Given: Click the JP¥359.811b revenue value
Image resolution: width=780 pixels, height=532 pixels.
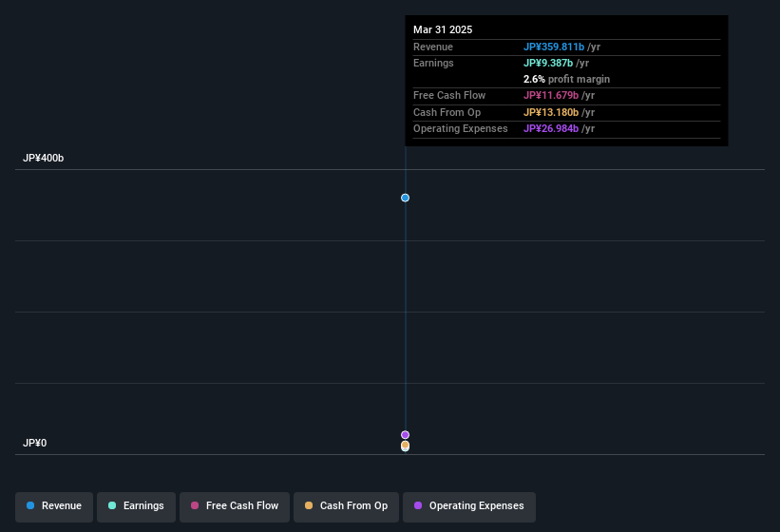Looking at the screenshot, I should (554, 47).
